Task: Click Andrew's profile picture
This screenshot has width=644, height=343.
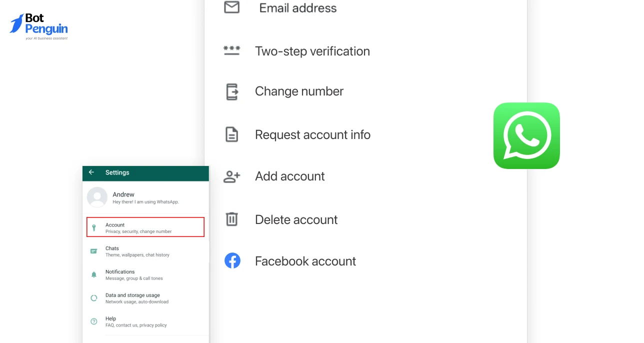Action: pos(97,197)
